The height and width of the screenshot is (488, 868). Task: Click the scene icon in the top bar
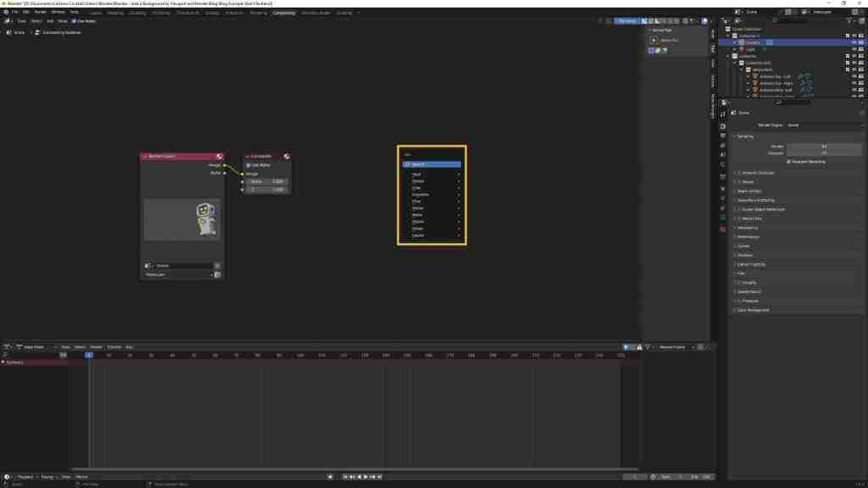(738, 12)
